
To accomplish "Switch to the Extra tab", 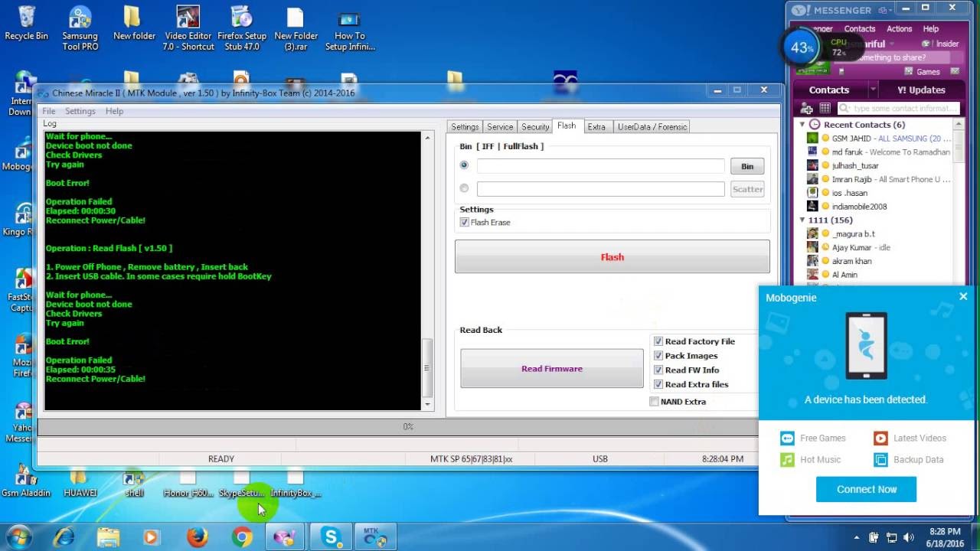I will pyautogui.click(x=596, y=127).
